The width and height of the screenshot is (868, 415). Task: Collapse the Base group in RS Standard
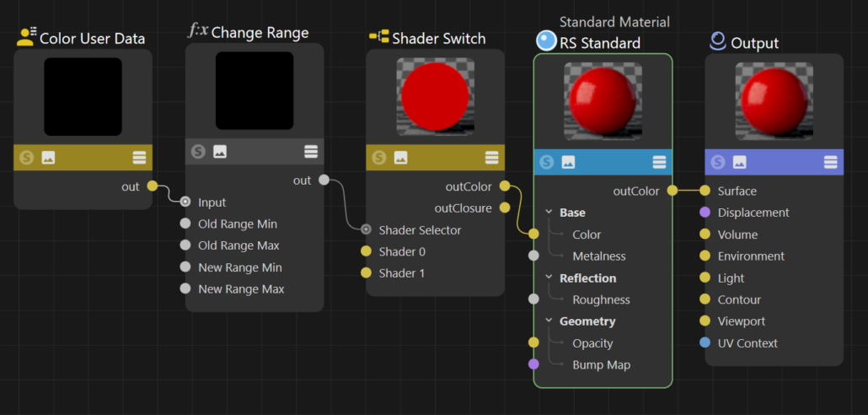pyautogui.click(x=549, y=213)
